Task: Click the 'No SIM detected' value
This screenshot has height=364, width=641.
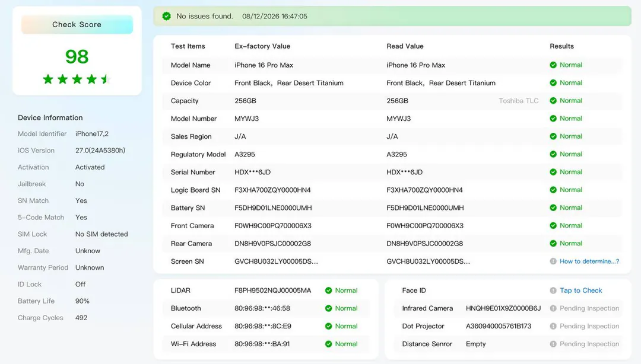Action: click(x=101, y=234)
